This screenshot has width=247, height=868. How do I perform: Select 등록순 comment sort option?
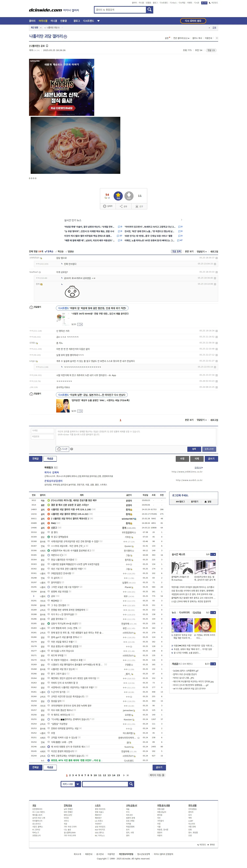tap(49, 251)
